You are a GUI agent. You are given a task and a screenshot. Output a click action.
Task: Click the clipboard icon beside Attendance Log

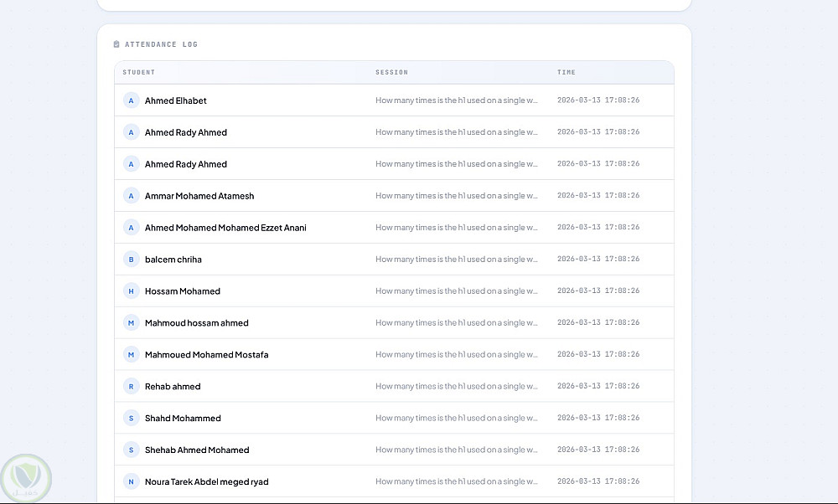click(x=116, y=44)
